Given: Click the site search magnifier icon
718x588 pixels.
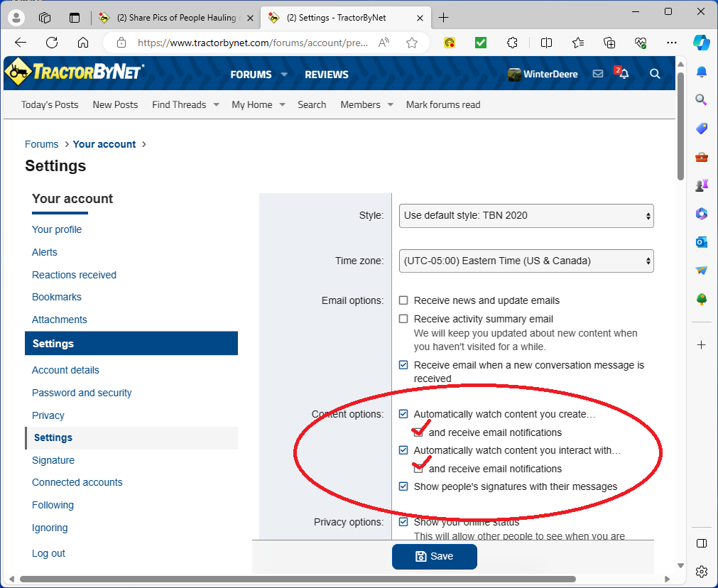Looking at the screenshot, I should (x=655, y=74).
